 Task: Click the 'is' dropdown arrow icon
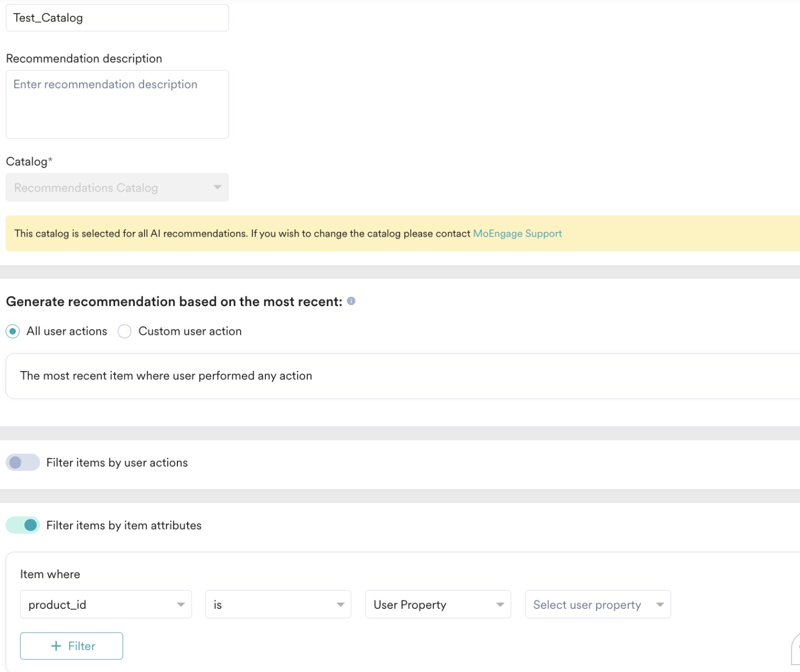pyautogui.click(x=341, y=605)
